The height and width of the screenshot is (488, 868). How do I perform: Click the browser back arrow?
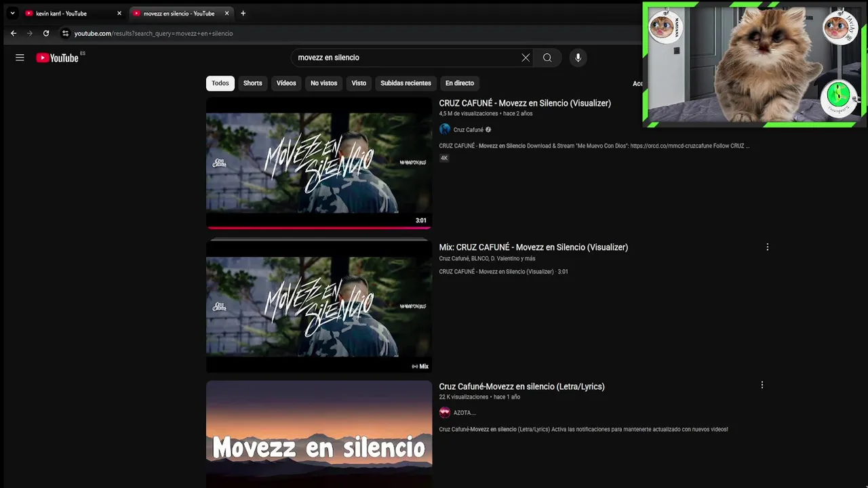13,33
